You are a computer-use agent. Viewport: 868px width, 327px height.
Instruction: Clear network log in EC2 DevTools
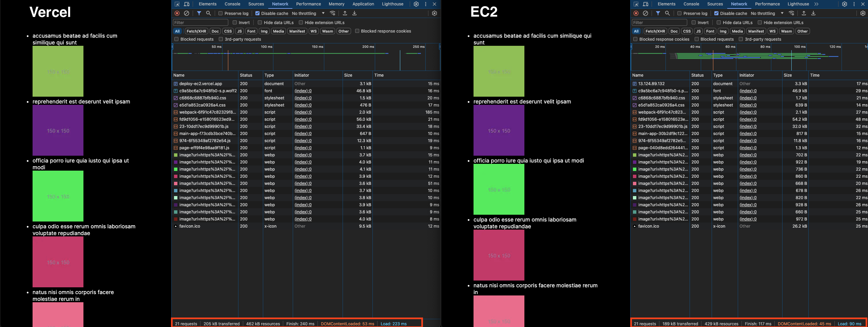pyautogui.click(x=645, y=13)
